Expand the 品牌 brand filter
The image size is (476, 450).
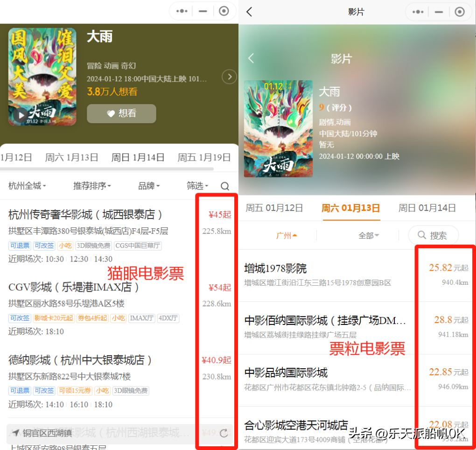[149, 186]
